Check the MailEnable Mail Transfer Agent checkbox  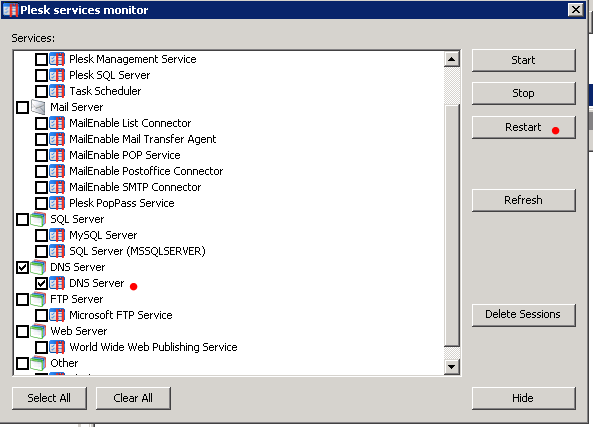(41, 139)
